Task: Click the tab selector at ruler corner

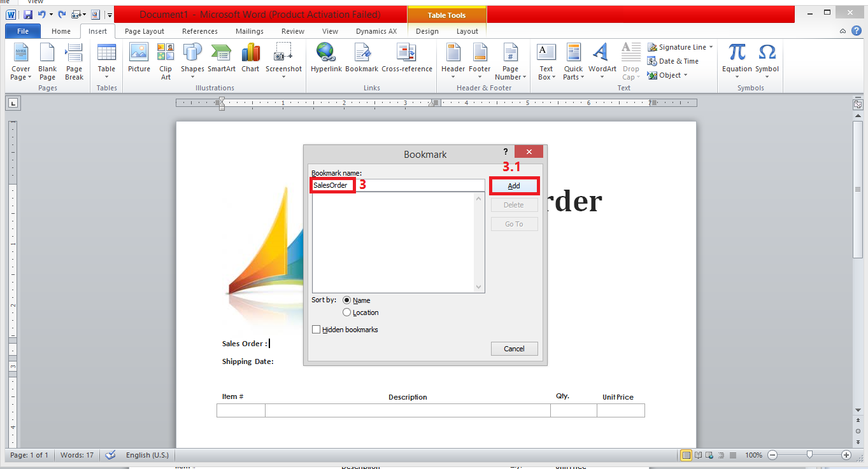Action: [x=13, y=102]
